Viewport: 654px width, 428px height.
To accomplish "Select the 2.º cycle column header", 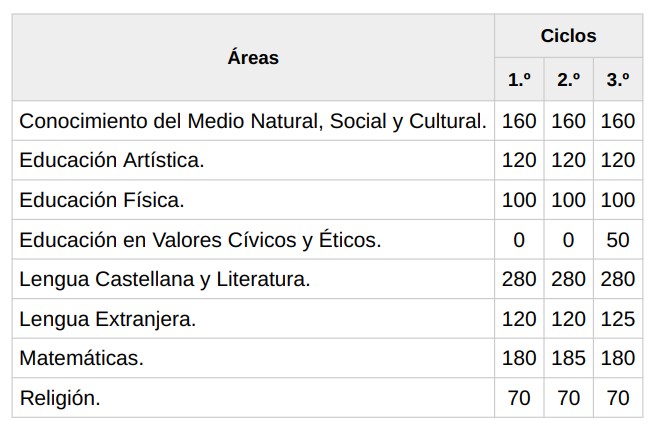I will (568, 80).
